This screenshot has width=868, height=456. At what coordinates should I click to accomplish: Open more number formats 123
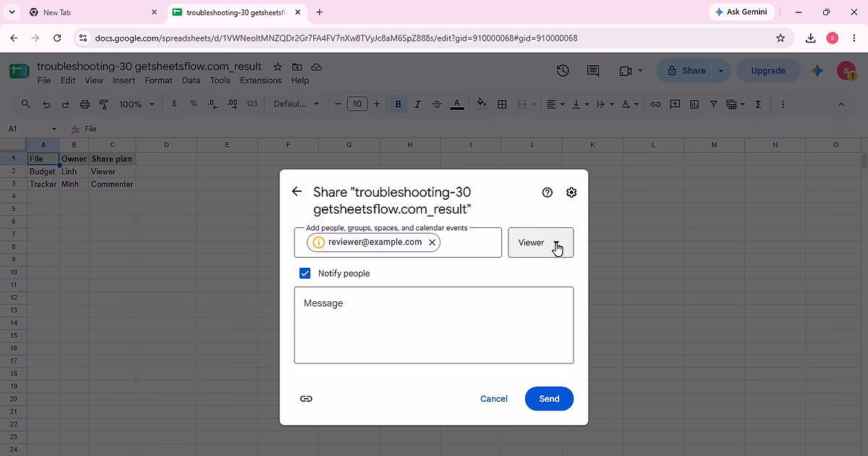tap(252, 104)
